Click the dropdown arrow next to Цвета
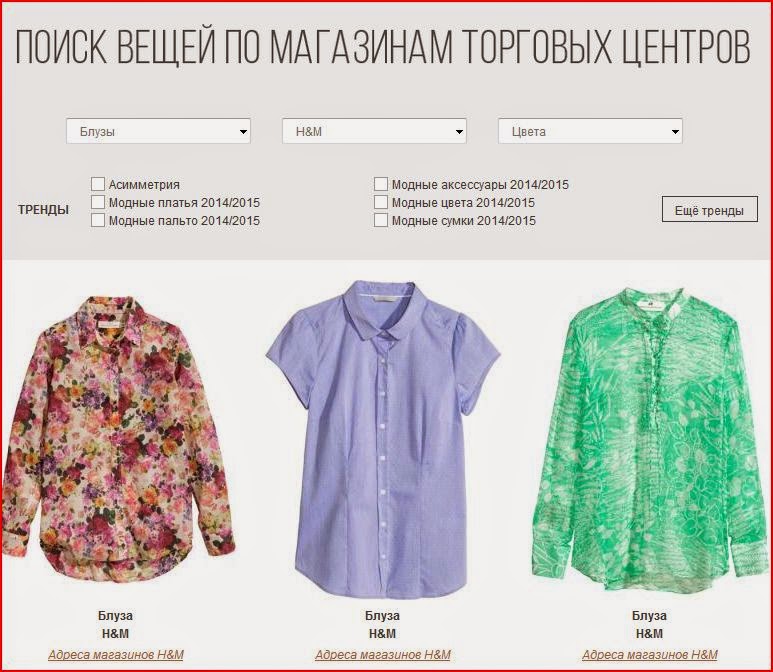The height and width of the screenshot is (672, 773). click(x=675, y=132)
